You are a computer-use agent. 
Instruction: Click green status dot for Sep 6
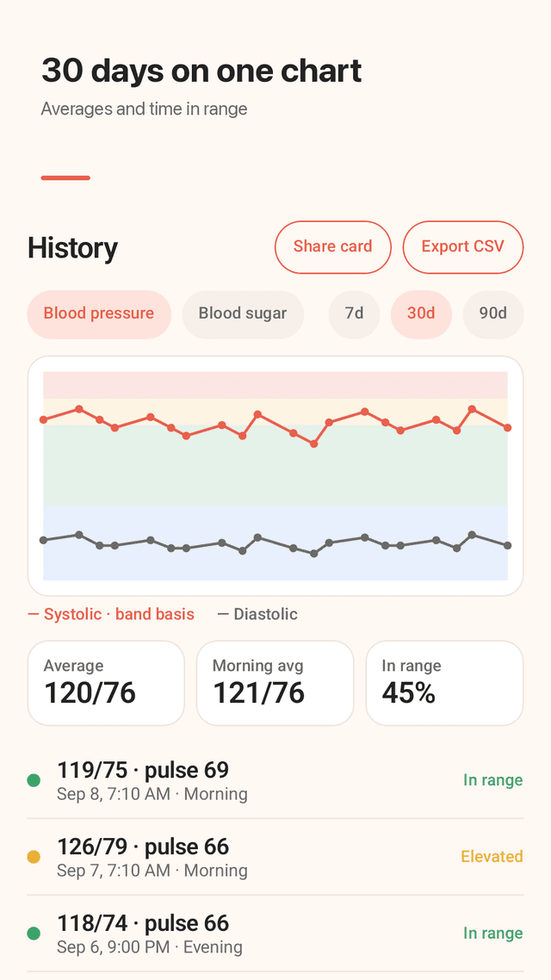click(x=34, y=933)
